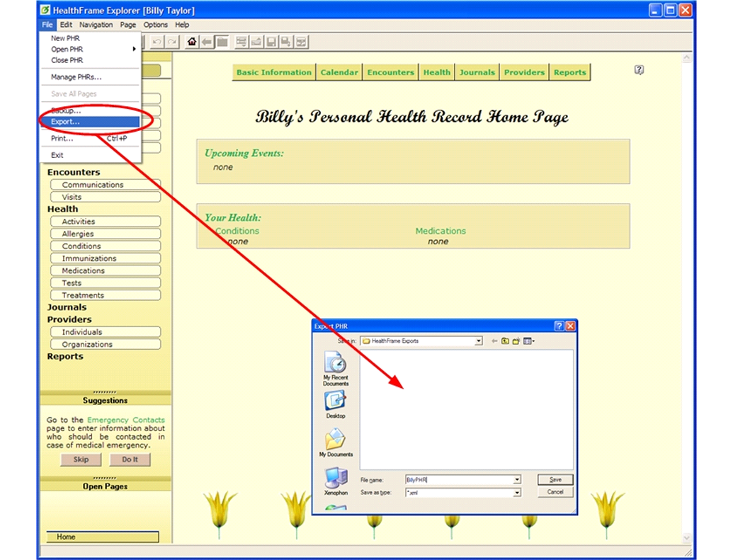The image size is (733, 560).
Task: Click the Home toolbar icon
Action: tap(192, 42)
